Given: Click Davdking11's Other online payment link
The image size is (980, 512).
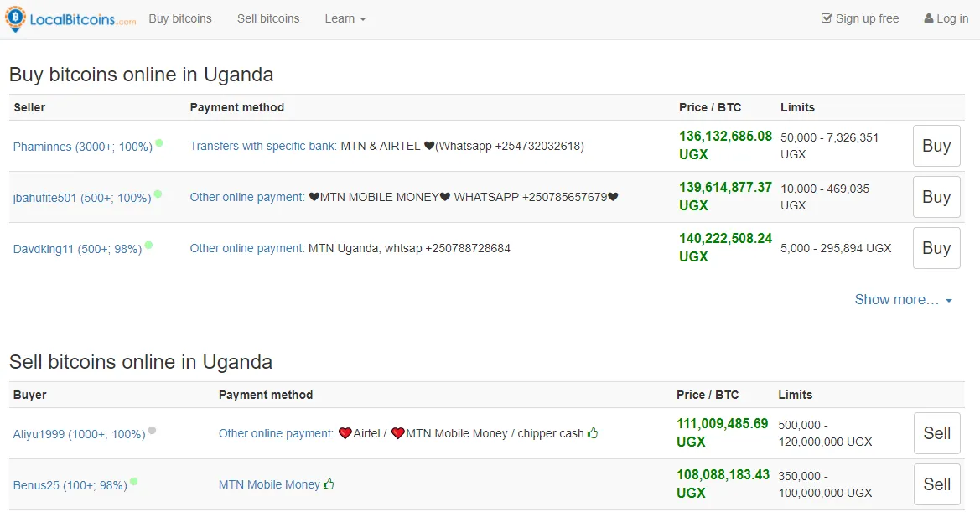Looking at the screenshot, I should coord(247,249).
